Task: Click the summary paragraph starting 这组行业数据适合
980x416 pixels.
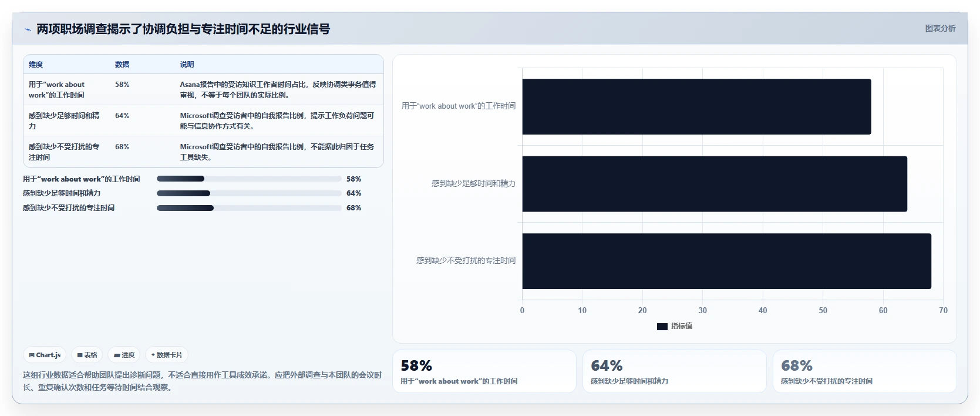Action: (x=203, y=381)
